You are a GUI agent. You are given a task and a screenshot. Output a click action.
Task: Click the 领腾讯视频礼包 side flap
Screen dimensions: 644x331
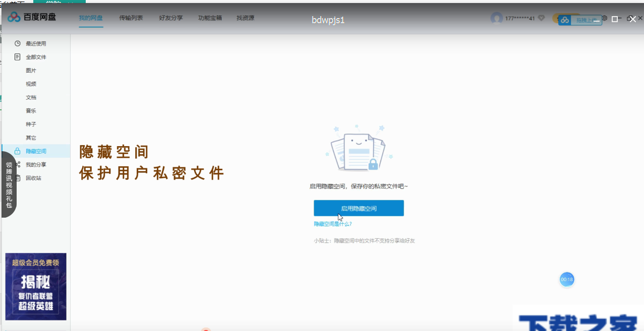tap(9, 184)
